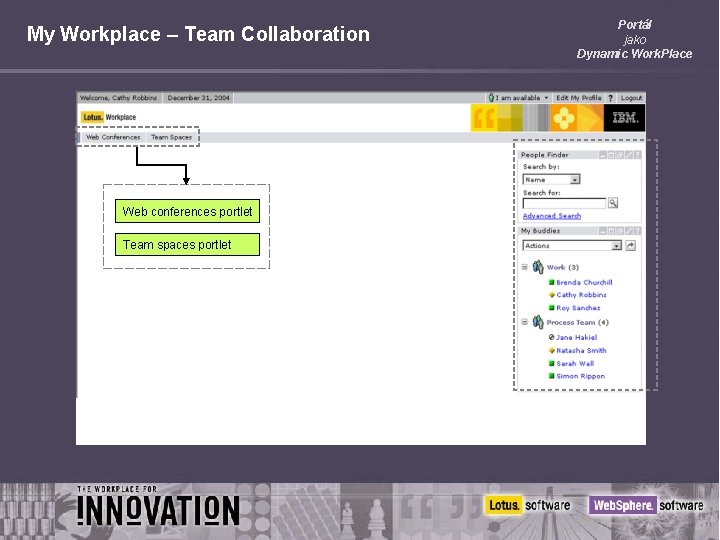
Task: Click Natasha Smith's yellow away status icon
Action: coord(551,350)
